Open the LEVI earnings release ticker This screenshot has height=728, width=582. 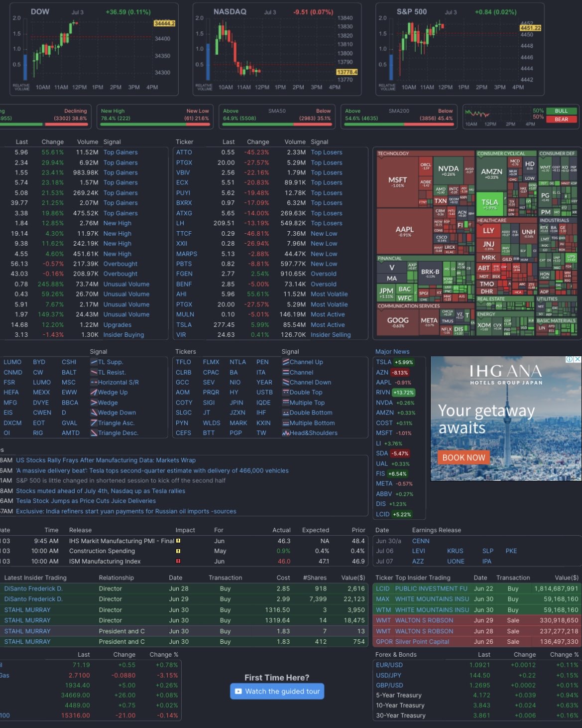tap(419, 551)
